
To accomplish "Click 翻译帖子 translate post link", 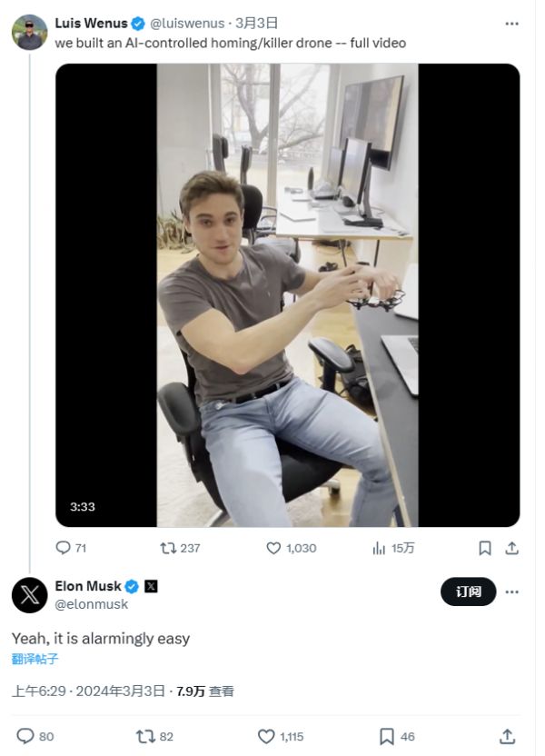I will pos(36,660).
